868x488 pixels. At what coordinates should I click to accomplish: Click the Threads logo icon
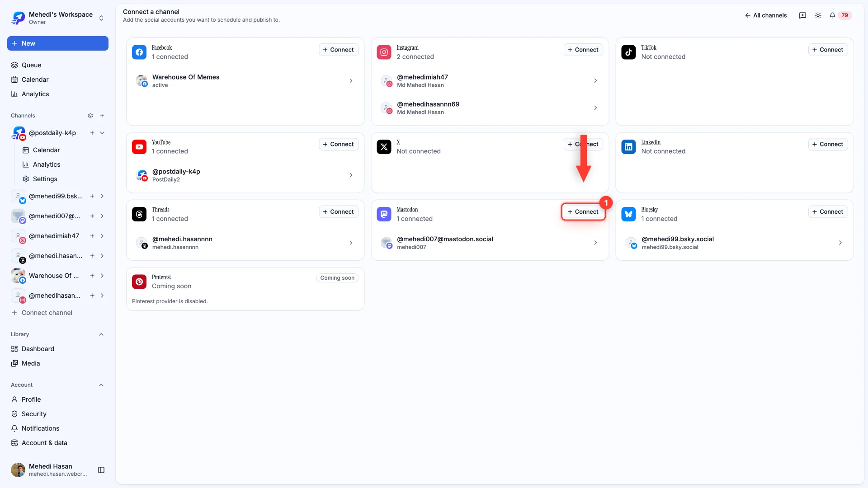click(139, 214)
